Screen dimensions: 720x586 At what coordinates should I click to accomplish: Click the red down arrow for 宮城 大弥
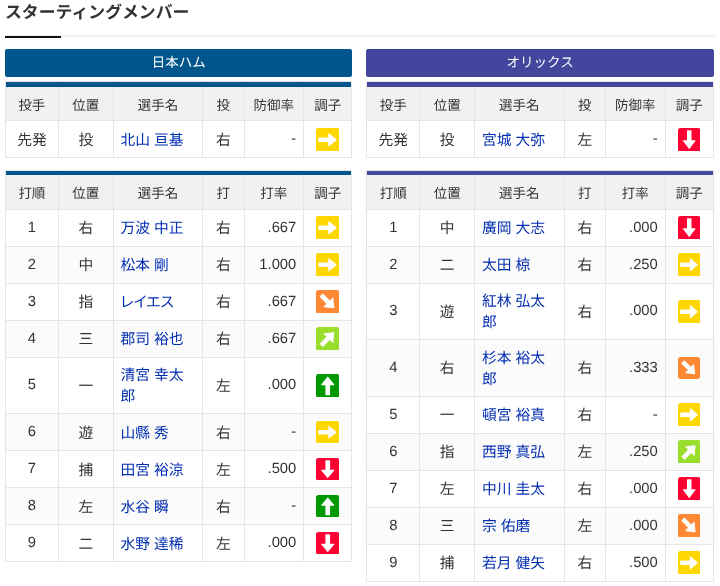tap(689, 139)
